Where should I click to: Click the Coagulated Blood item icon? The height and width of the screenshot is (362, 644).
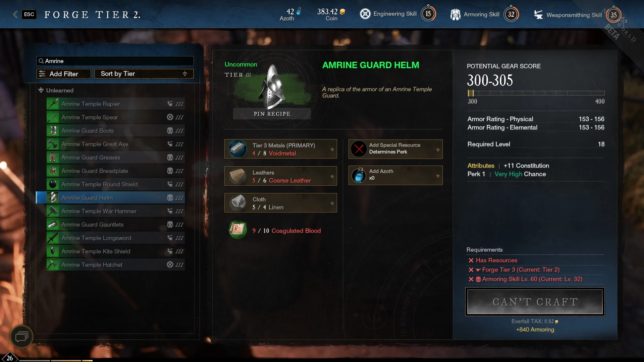(238, 230)
